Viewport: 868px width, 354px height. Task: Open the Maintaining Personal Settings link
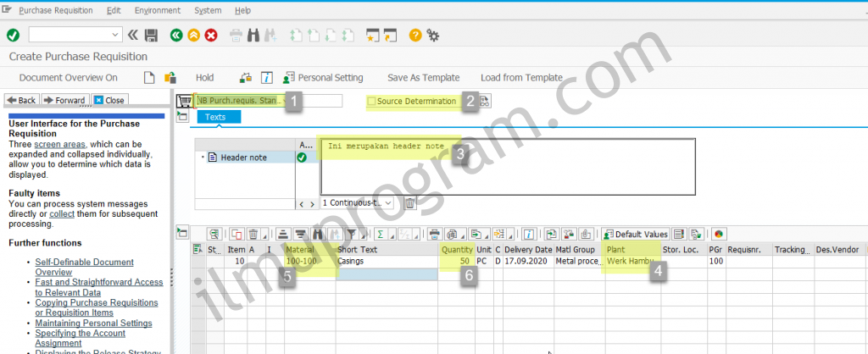click(x=93, y=323)
